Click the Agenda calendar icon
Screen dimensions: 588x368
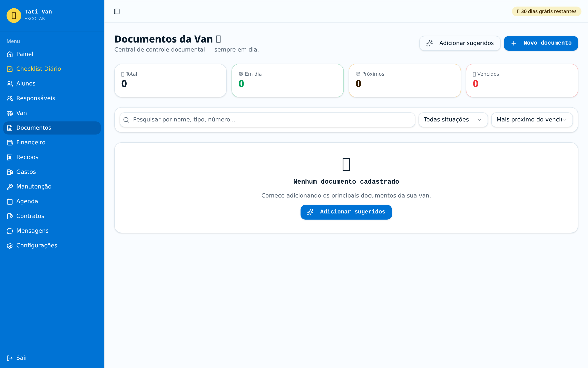(x=10, y=202)
